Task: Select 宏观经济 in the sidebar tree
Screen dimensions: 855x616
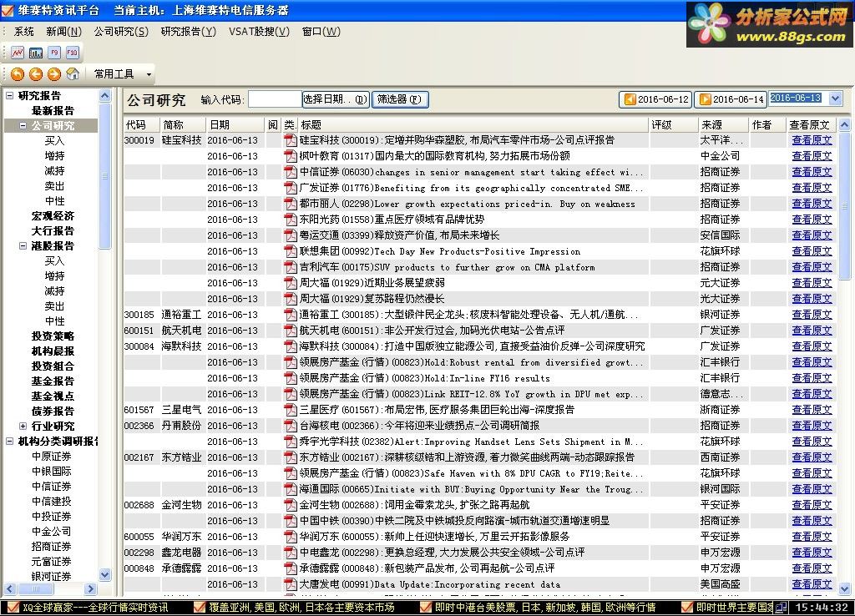Action: (x=53, y=216)
